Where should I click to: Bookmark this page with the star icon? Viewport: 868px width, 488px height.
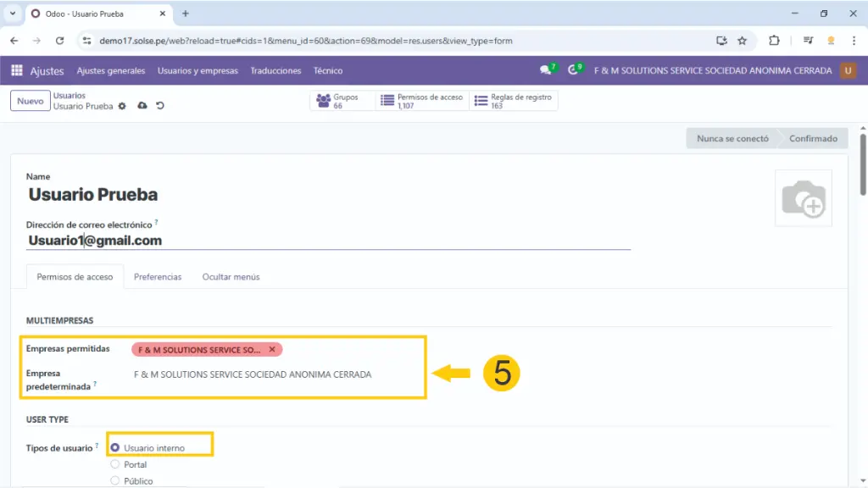click(742, 41)
